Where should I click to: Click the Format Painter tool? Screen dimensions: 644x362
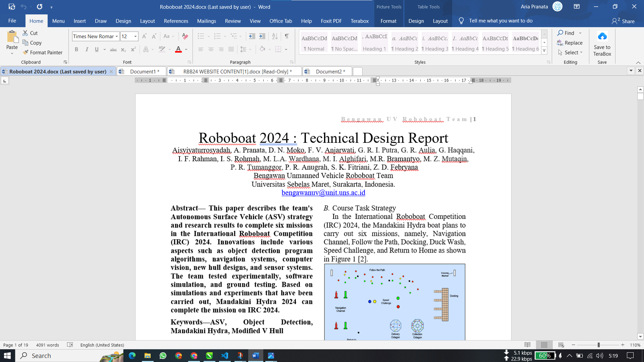43,52
